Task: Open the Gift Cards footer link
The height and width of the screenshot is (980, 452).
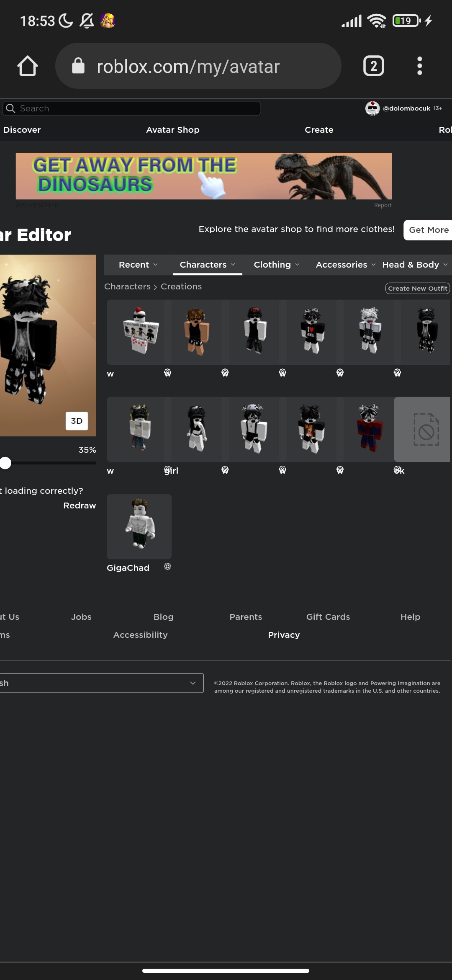Action: [328, 617]
